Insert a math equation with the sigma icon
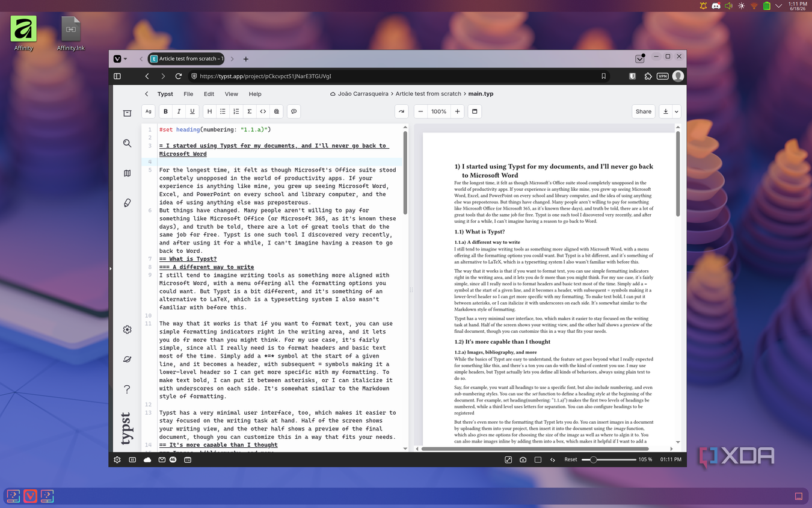This screenshot has height=508, width=812. (x=250, y=111)
